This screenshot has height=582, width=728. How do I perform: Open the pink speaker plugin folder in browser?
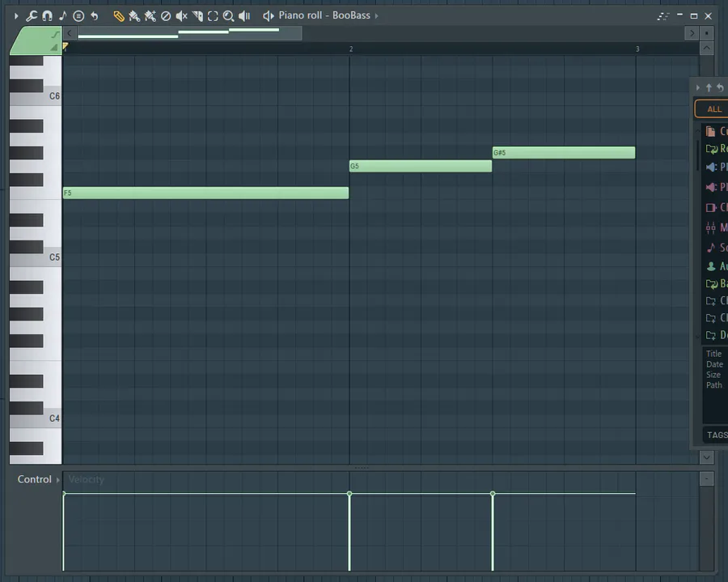coord(711,187)
